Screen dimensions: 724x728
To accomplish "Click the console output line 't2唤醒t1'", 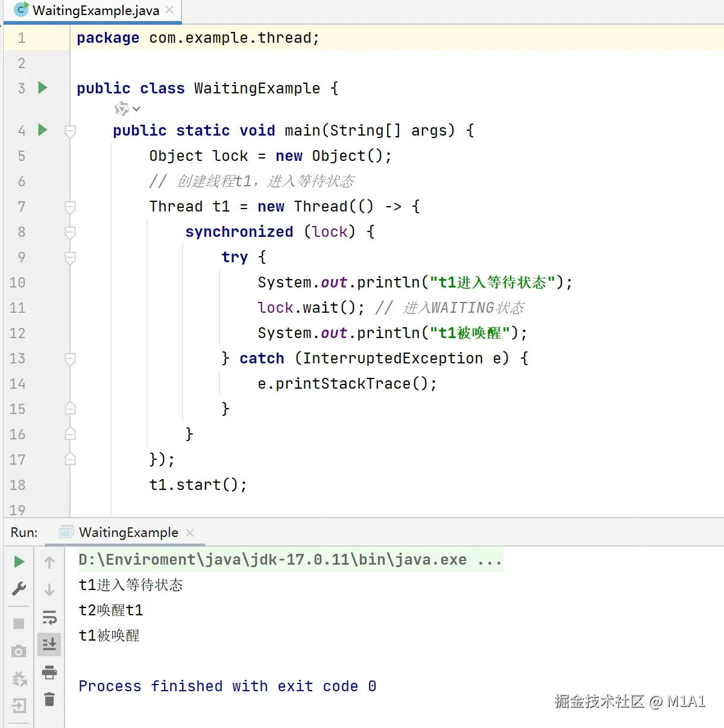I will coord(111,610).
